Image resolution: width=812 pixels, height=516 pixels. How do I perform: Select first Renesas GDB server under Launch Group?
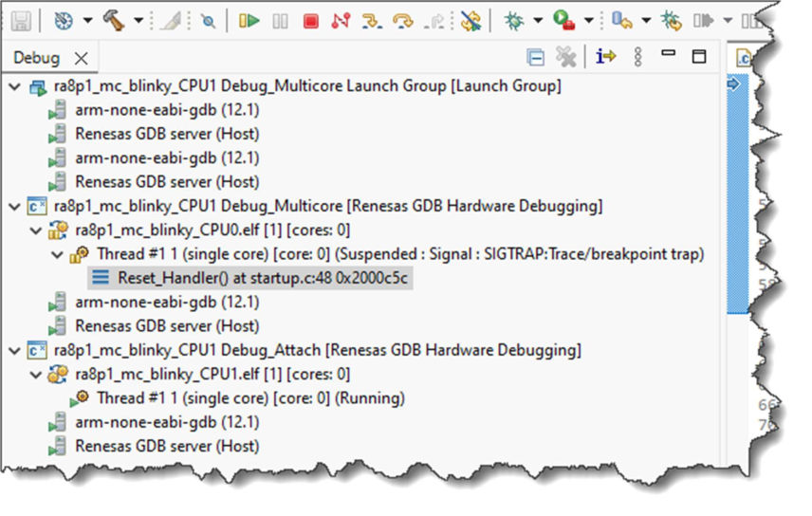(167, 134)
